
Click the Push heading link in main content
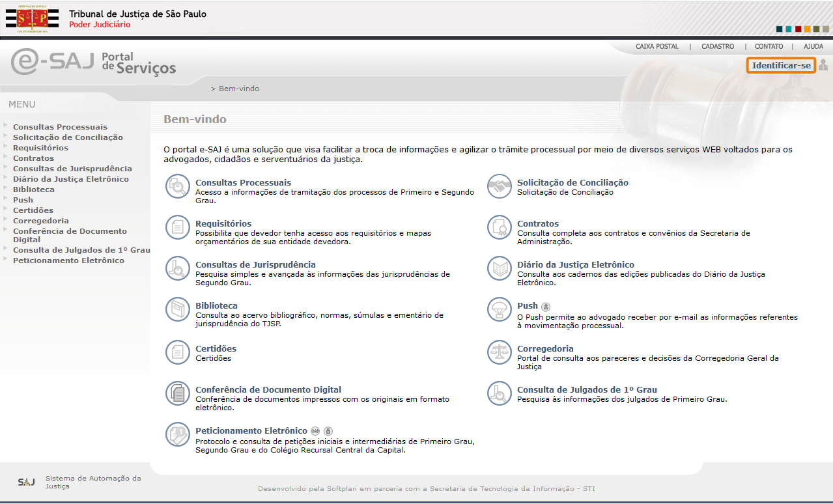click(x=528, y=306)
